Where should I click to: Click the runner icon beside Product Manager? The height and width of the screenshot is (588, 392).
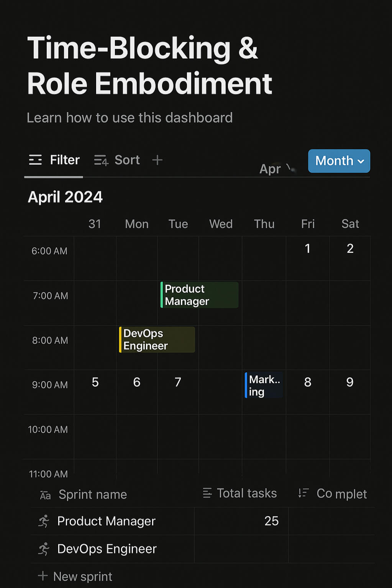pyautogui.click(x=44, y=521)
